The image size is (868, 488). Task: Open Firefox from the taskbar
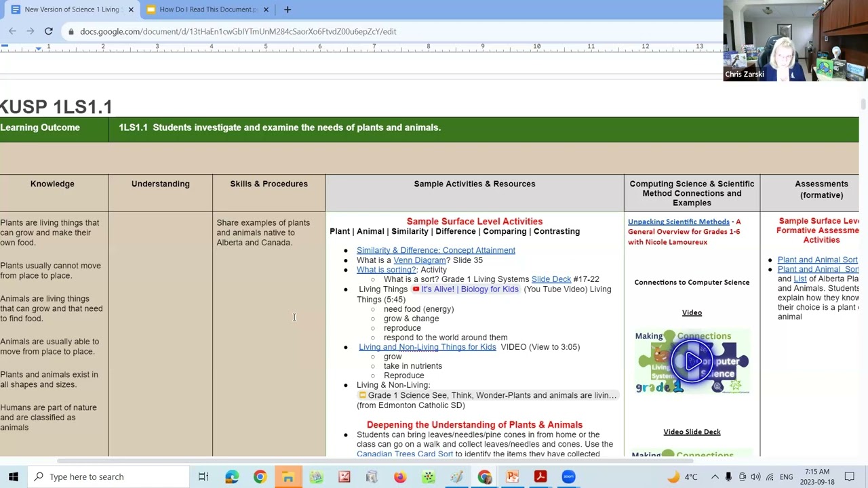[400, 476]
